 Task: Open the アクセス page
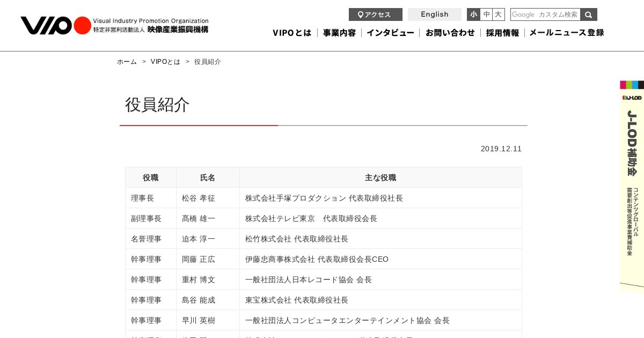click(376, 14)
